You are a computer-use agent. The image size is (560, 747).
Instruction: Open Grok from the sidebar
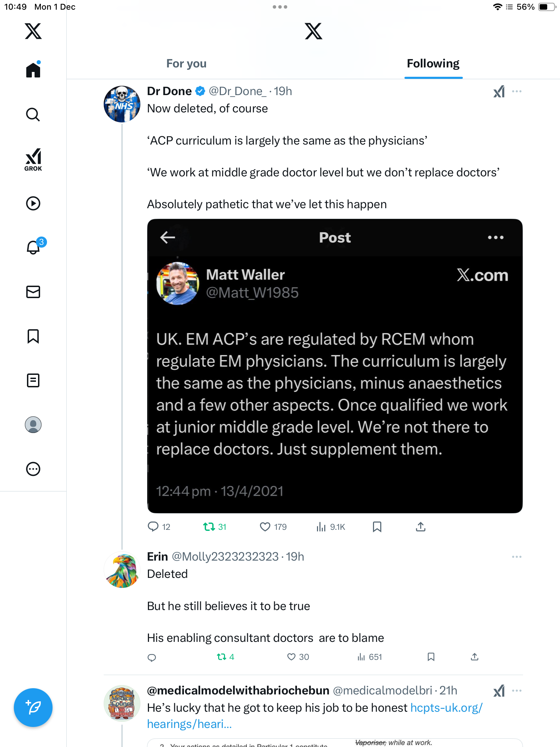tap(33, 159)
